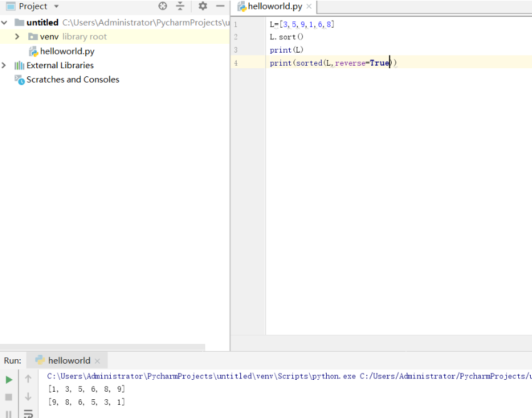Toggle soft-wrap in Run console
Screen dimensions: 532x418
pos(28,414)
